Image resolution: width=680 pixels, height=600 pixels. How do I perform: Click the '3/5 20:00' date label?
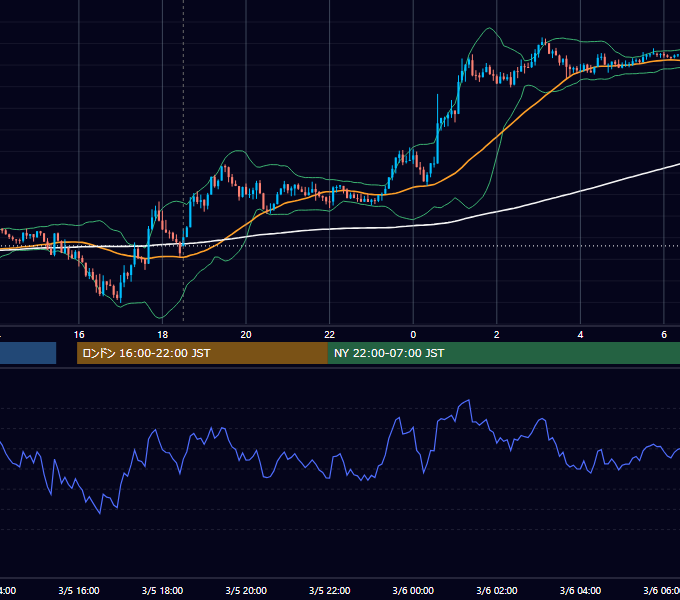(x=246, y=590)
